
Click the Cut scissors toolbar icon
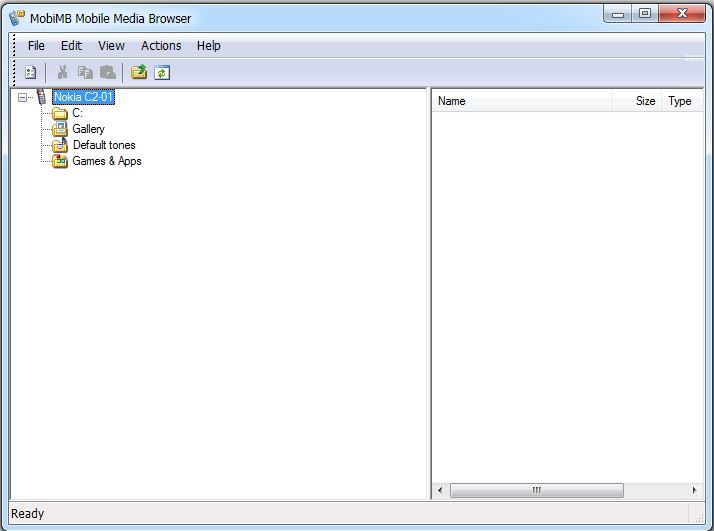62,72
